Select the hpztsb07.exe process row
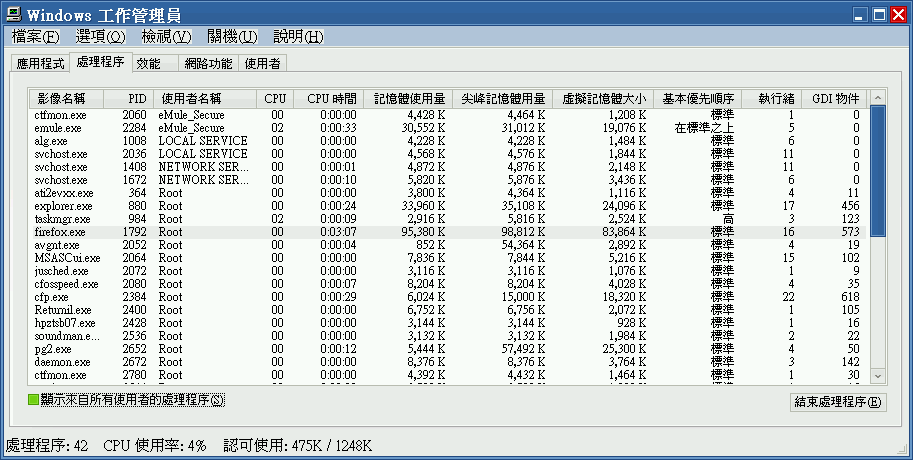Screen dimensions: 913x460 (447, 323)
